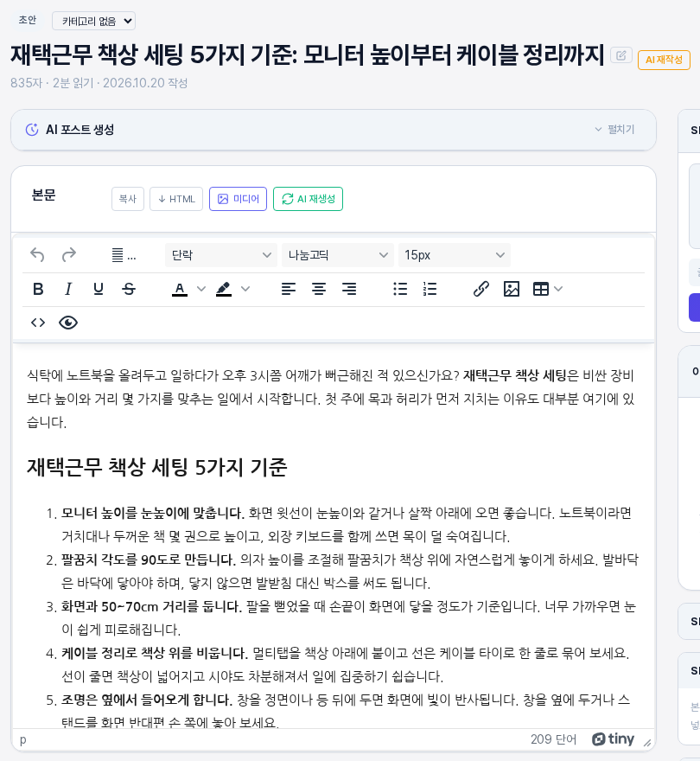Insert a bulleted list

pos(400,289)
